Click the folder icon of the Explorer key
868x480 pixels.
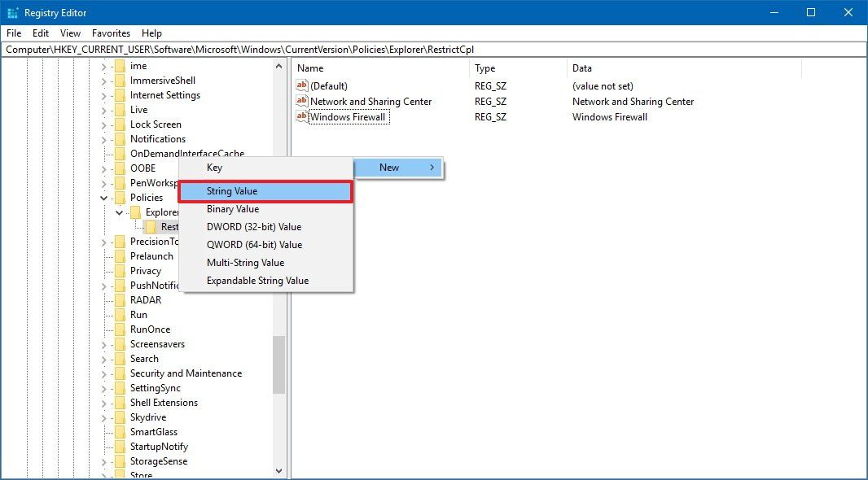point(135,212)
